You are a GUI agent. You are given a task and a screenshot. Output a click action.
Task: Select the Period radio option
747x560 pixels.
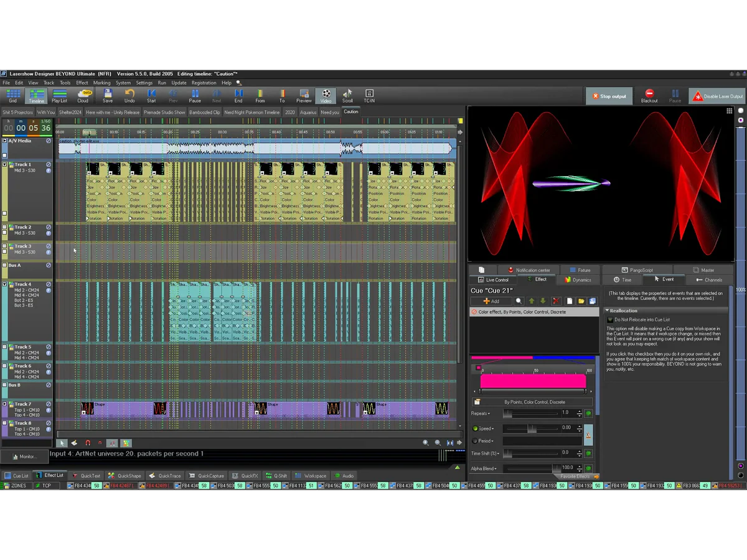click(x=475, y=441)
